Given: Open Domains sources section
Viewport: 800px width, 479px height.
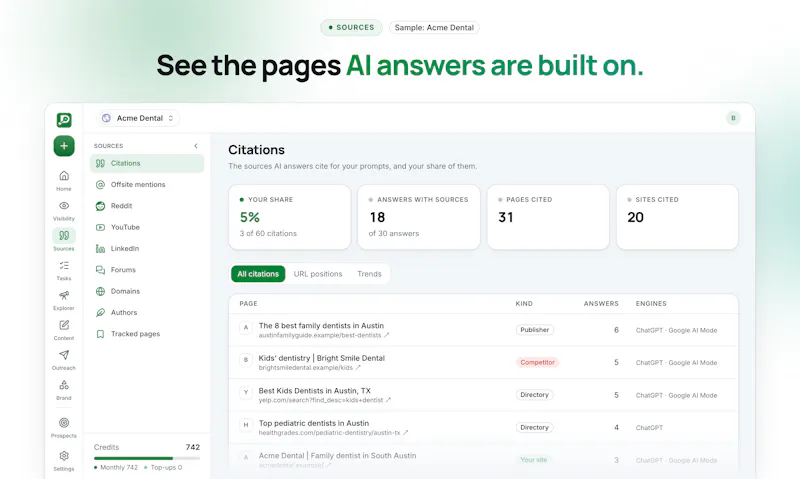Looking at the screenshot, I should coord(147,291).
